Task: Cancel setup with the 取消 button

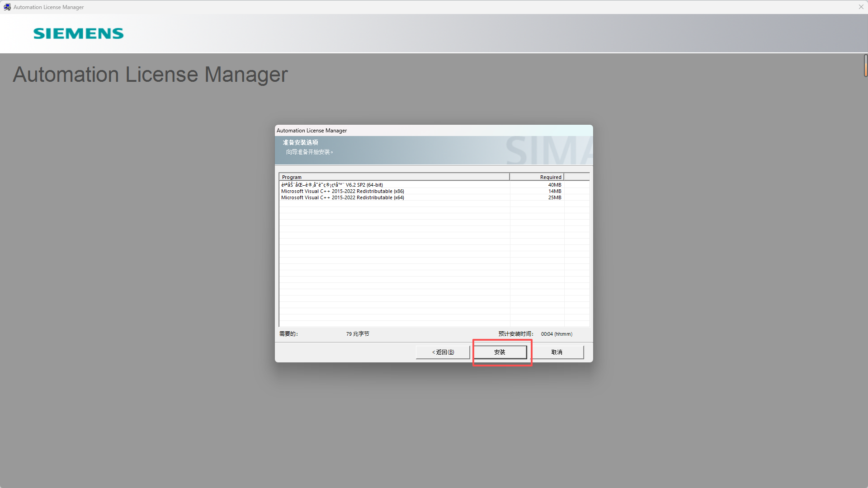Action: (557, 352)
